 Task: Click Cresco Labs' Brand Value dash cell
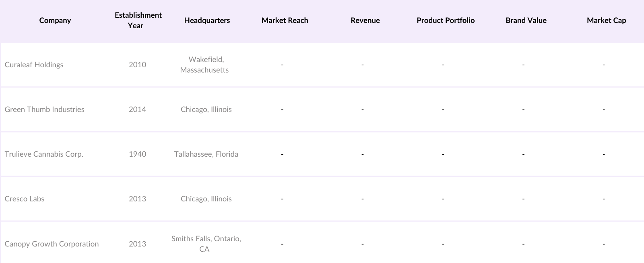(x=523, y=199)
